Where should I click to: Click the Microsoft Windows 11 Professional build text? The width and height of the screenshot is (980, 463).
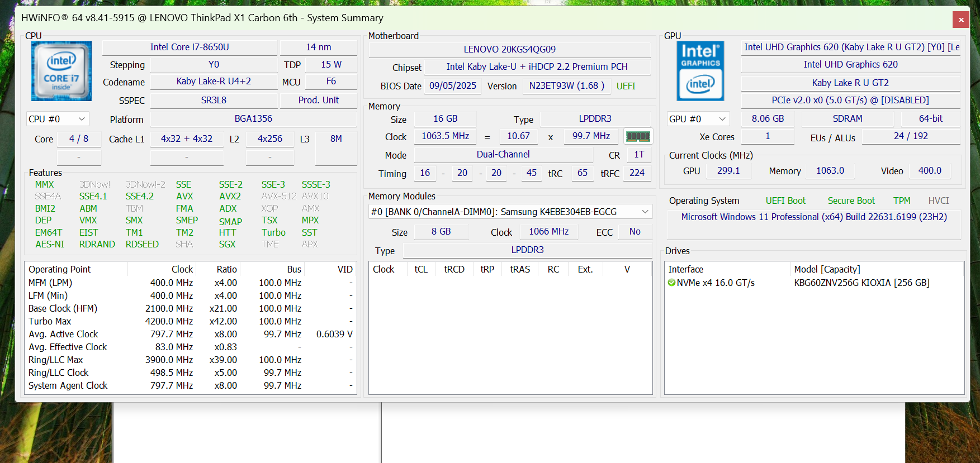tap(814, 217)
